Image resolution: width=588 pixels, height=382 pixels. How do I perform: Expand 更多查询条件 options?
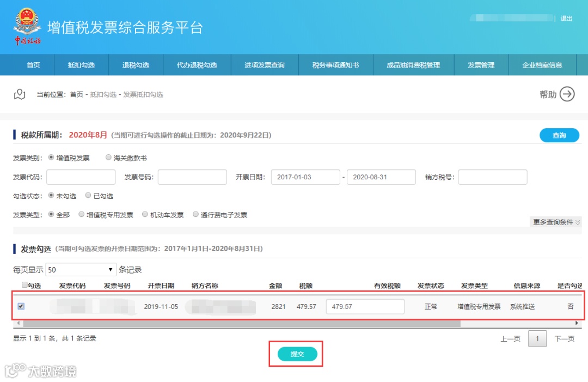556,222
